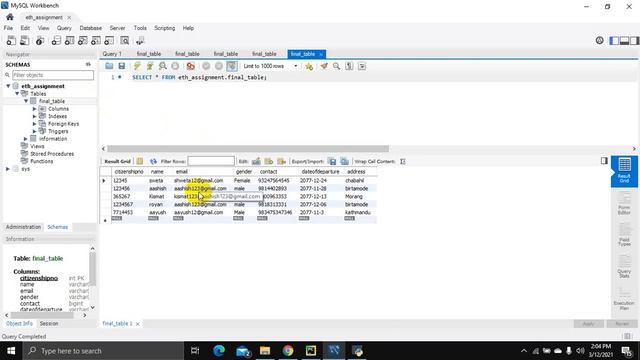This screenshot has width=640, height=360.
Task: Toggle the wrap cell content icon
Action: 403,161
